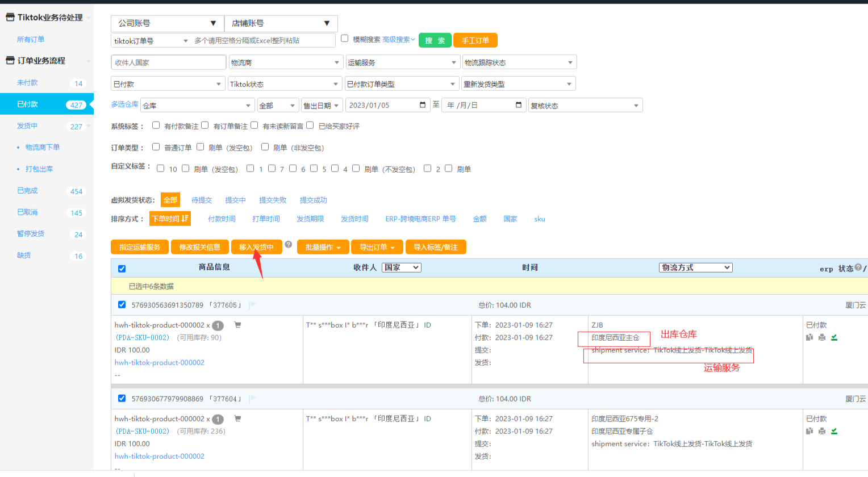This screenshot has height=477, width=868.
Task: Click the copy icon for order 377605
Action: (x=809, y=337)
